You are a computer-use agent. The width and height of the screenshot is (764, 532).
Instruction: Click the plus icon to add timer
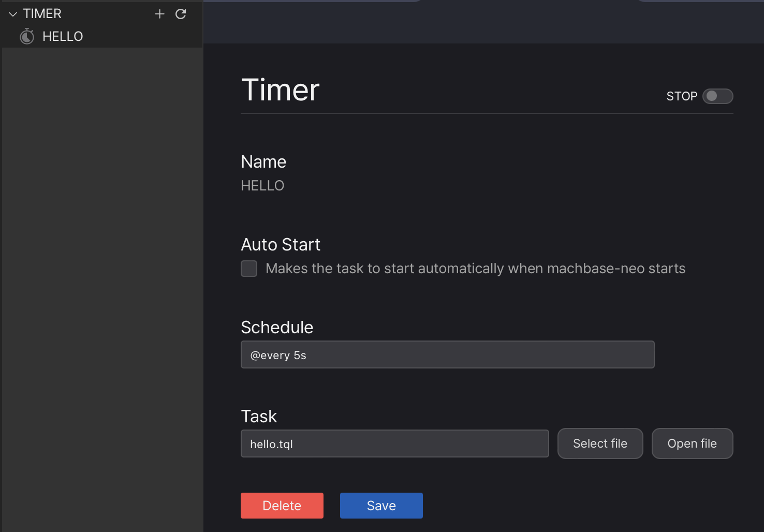(159, 14)
